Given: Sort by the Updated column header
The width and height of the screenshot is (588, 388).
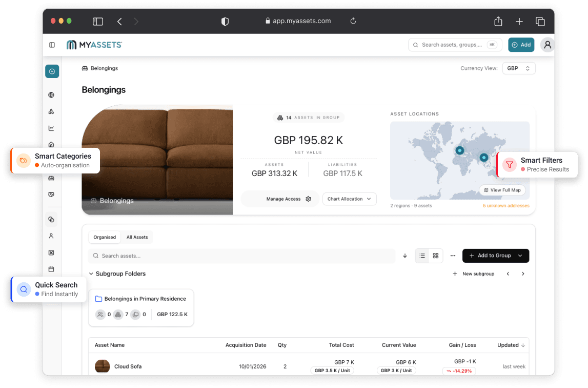Looking at the screenshot, I should coord(511,345).
